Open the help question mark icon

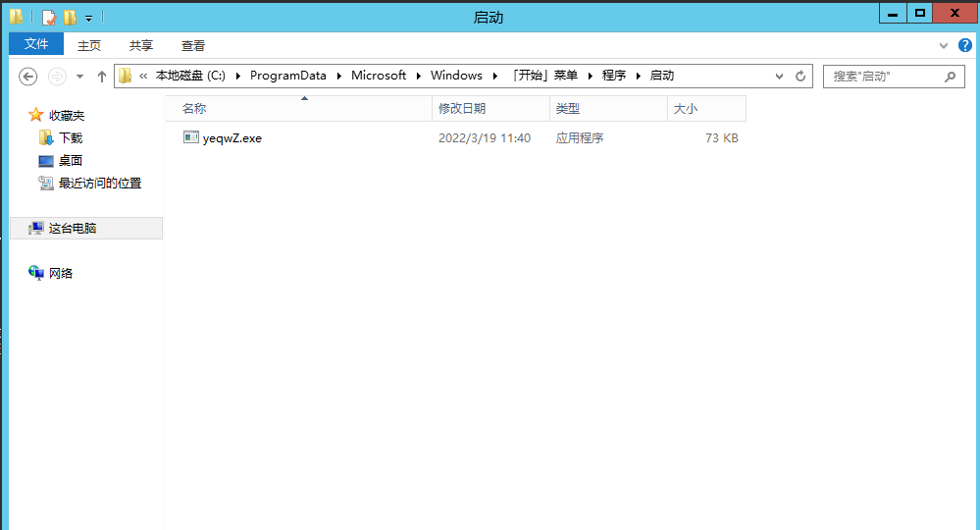pyautogui.click(x=965, y=45)
